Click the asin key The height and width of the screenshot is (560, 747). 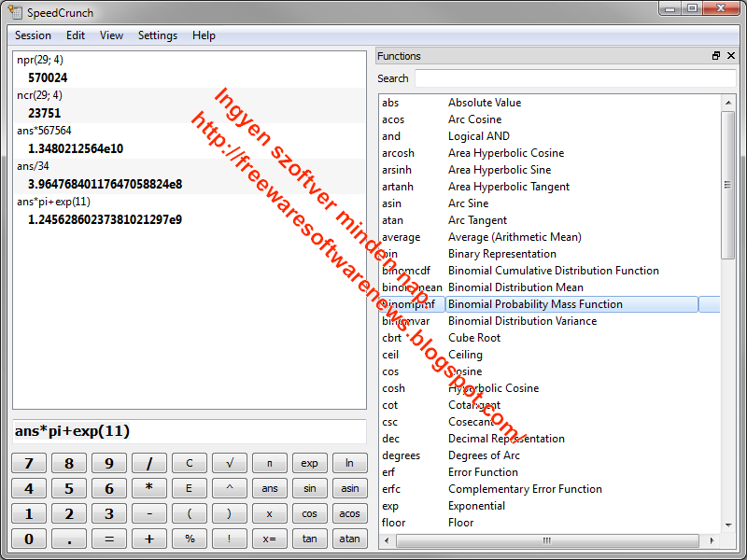tap(349, 488)
